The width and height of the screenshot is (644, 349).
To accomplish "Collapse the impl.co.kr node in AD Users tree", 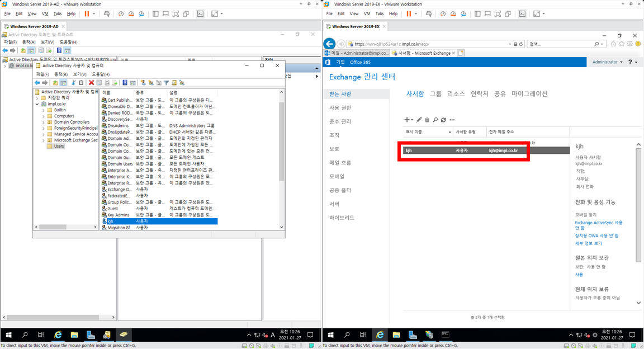I will coord(37,104).
